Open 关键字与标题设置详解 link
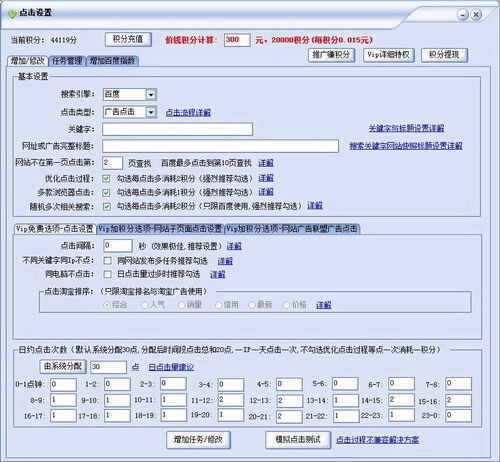This screenshot has height=462, width=500. click(x=406, y=128)
